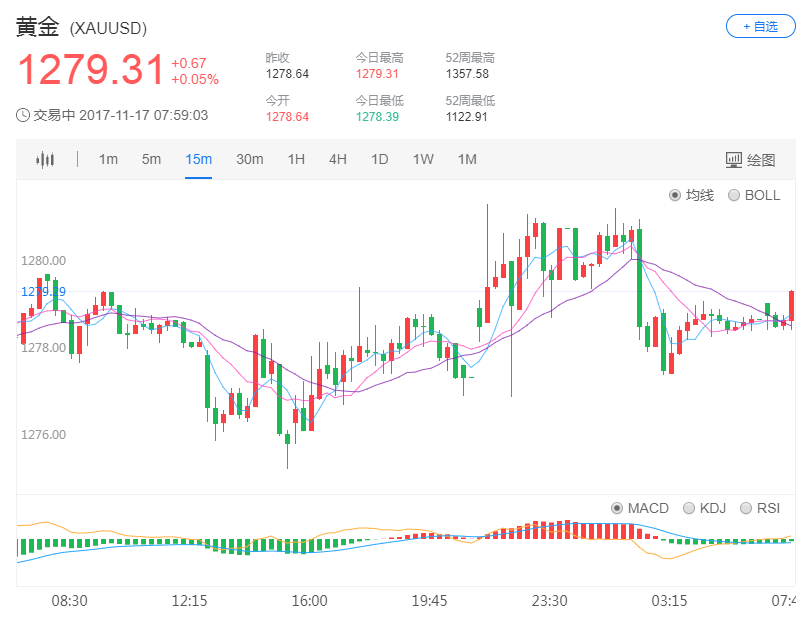Select the 1W weekly view

click(x=421, y=159)
